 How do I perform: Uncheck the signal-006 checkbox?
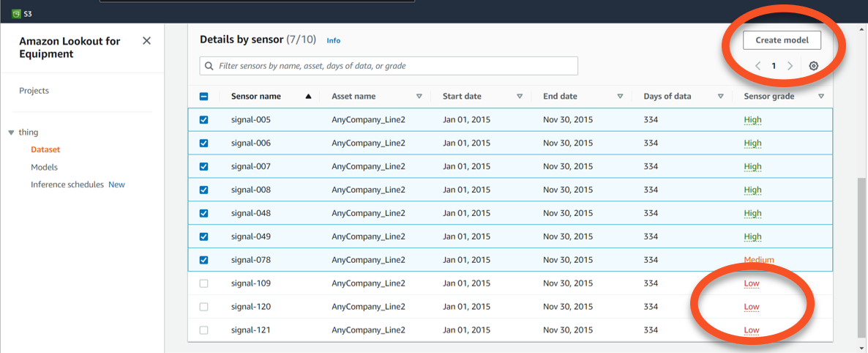click(203, 143)
